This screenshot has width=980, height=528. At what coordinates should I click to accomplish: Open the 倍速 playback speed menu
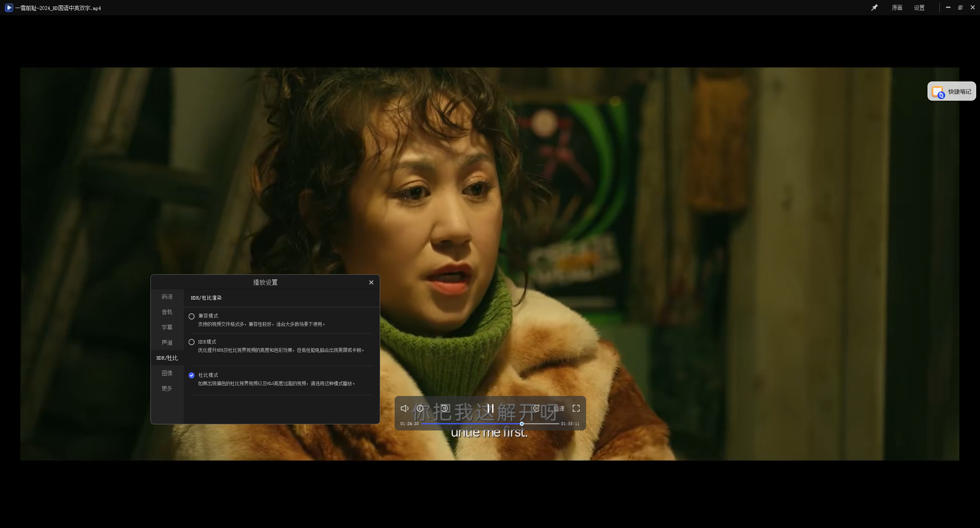[559, 408]
